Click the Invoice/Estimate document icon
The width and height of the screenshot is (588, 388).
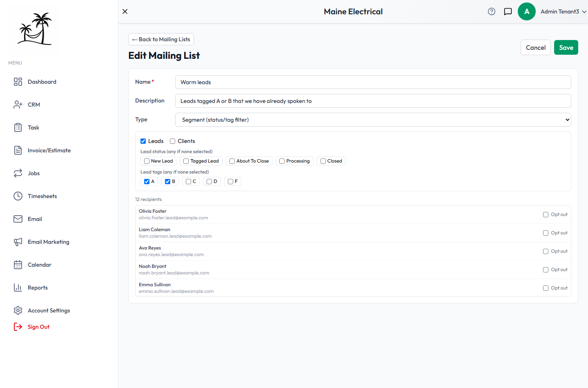point(18,150)
